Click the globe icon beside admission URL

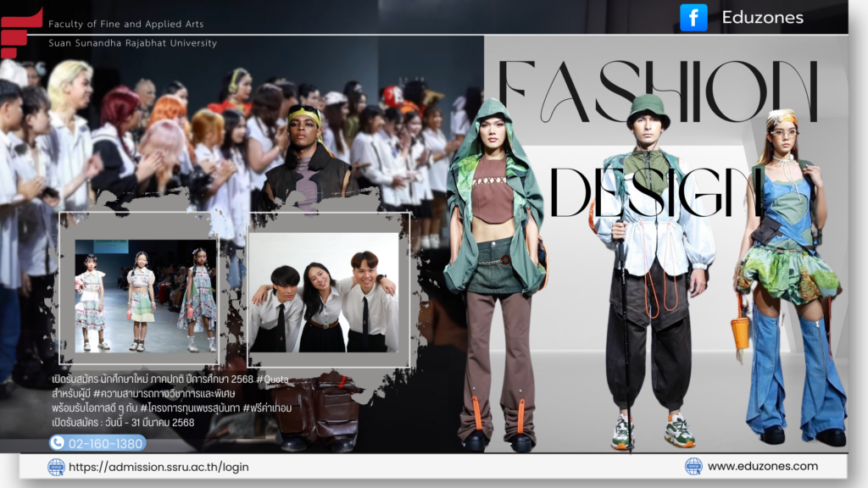[x=56, y=467]
